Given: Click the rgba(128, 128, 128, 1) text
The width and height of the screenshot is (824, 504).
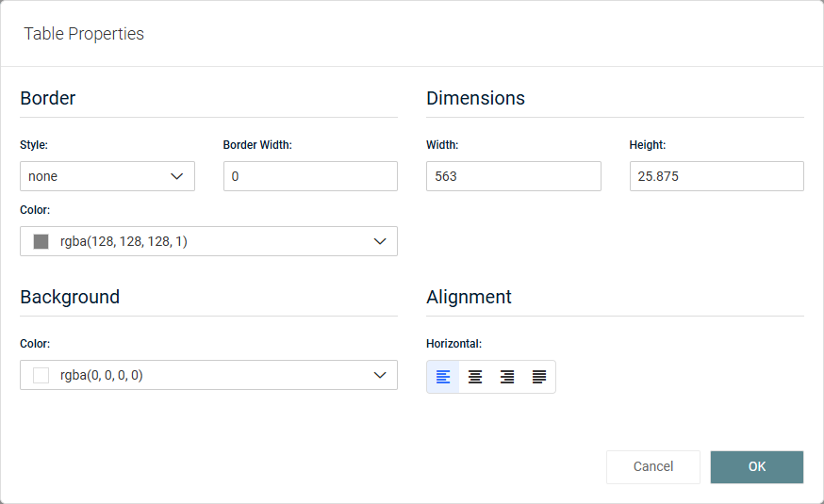Looking at the screenshot, I should pos(124,241).
